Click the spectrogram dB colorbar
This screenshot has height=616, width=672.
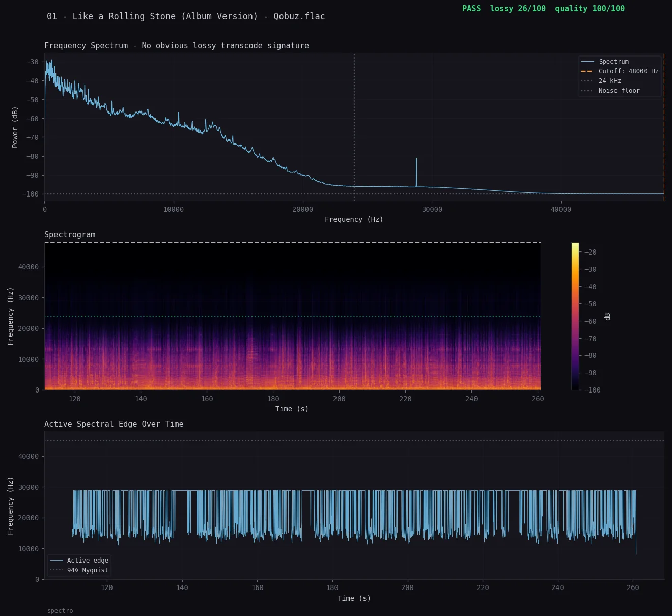pyautogui.click(x=575, y=316)
